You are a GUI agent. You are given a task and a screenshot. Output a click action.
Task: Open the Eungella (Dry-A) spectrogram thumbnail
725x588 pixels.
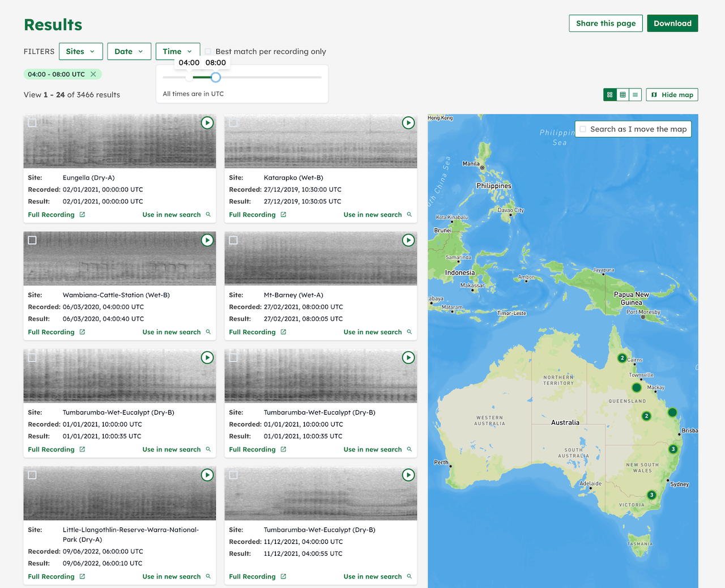[120, 141]
